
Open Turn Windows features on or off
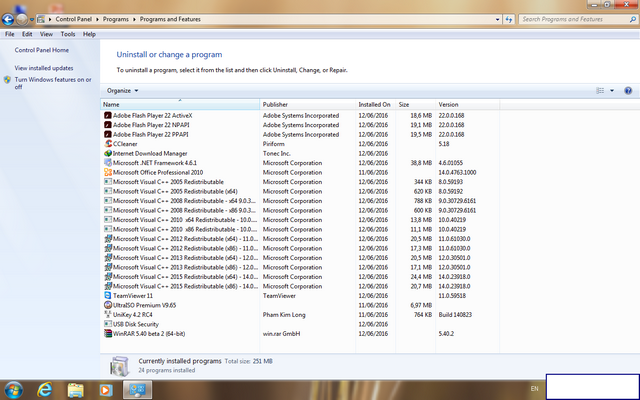pos(53,83)
